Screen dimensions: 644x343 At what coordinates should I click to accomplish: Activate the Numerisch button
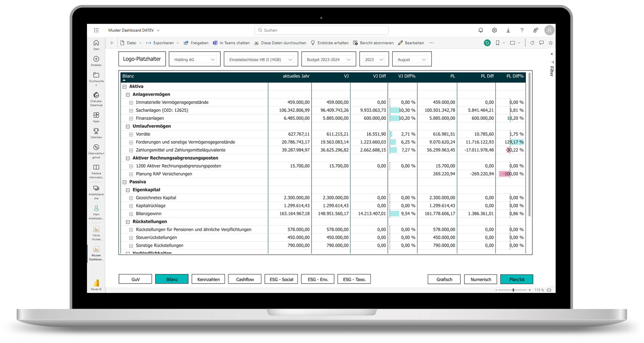pyautogui.click(x=480, y=279)
